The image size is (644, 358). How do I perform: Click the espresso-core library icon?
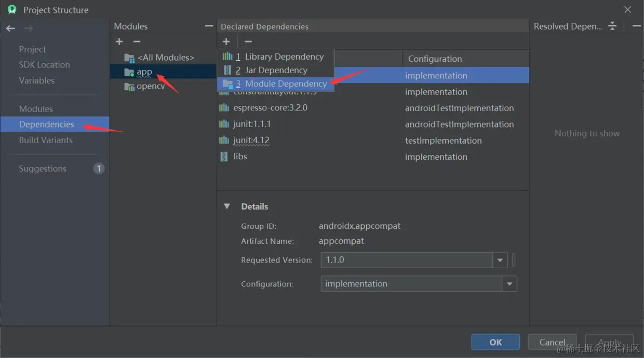coord(224,108)
